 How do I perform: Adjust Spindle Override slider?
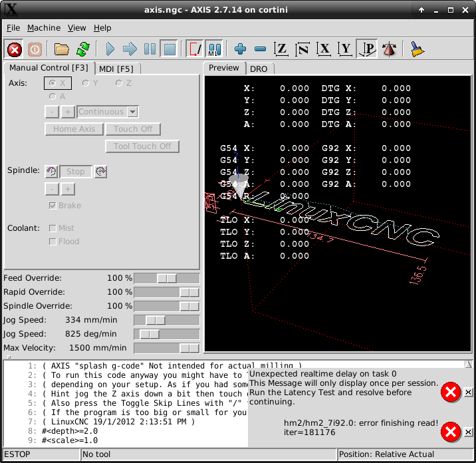pyautogui.click(x=167, y=306)
